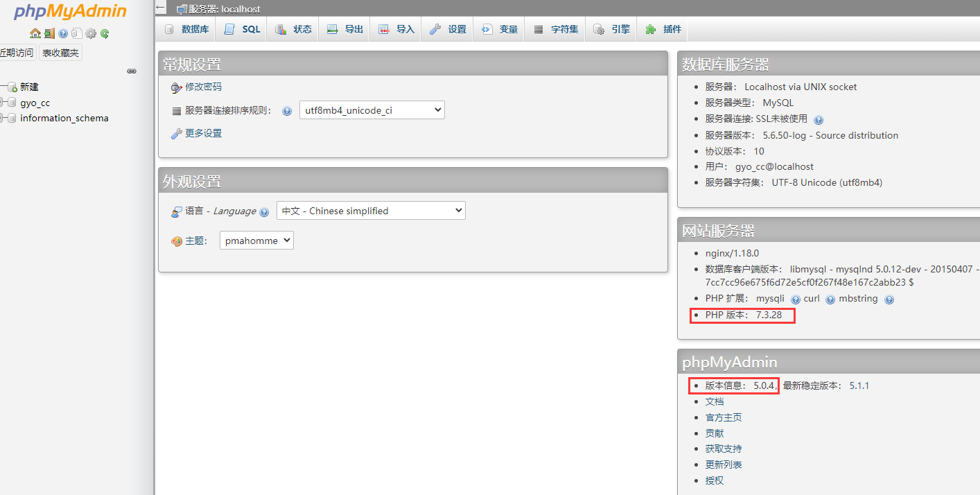Click the link chain icon in sidebar
The image size is (980, 495).
coord(132,71)
